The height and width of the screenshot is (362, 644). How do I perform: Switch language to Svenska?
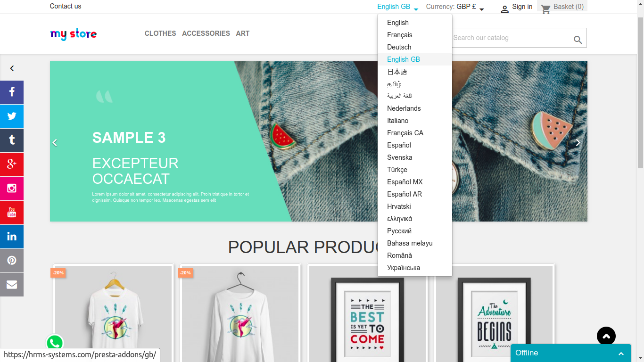[415, 157]
